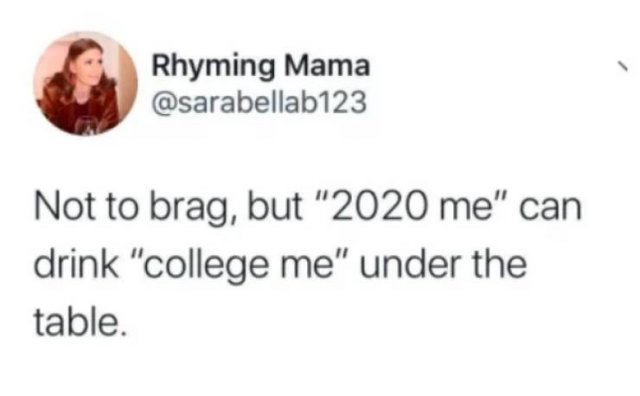This screenshot has width=640, height=396.
Task: Click the word 'drink' in the tweet
Action: (x=76, y=264)
